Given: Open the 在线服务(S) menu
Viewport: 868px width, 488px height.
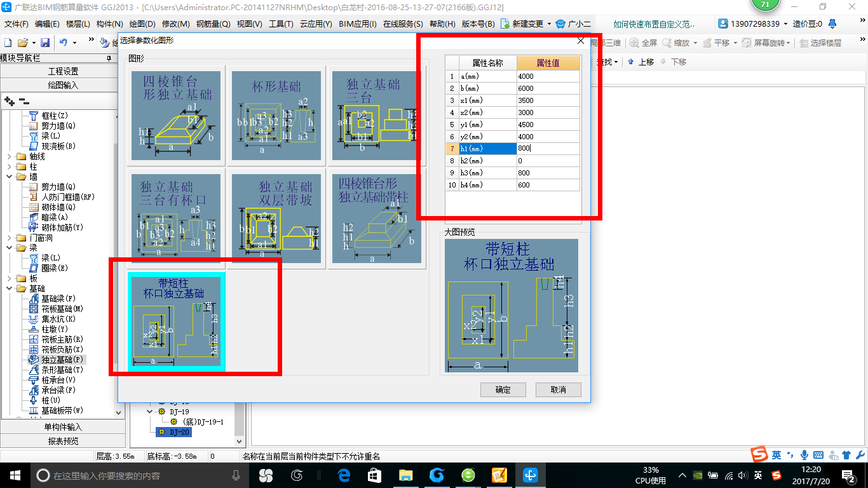Looking at the screenshot, I should pos(403,24).
